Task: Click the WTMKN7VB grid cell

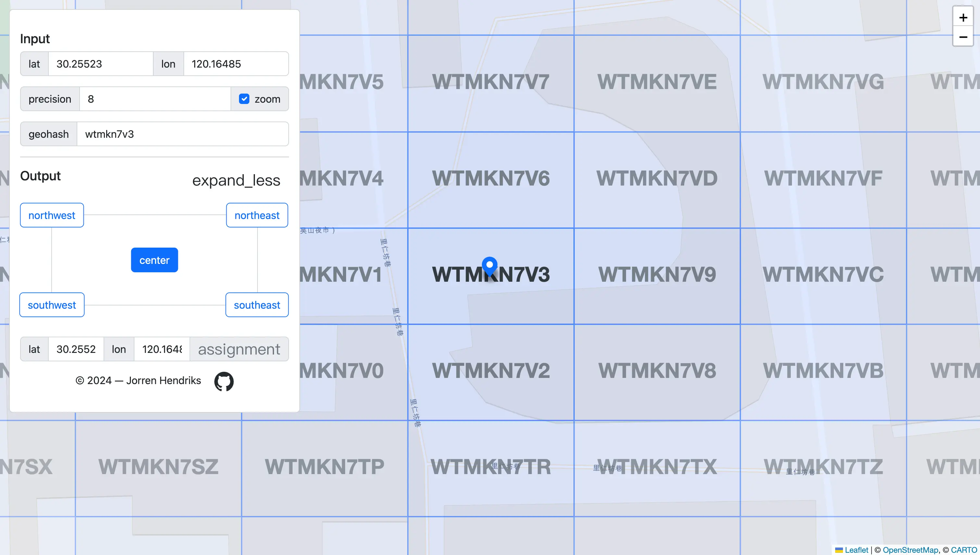Action: [823, 372]
